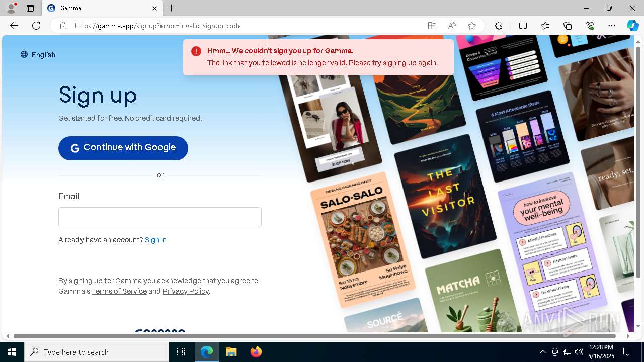Open File Explorer from taskbar

pyautogui.click(x=231, y=352)
